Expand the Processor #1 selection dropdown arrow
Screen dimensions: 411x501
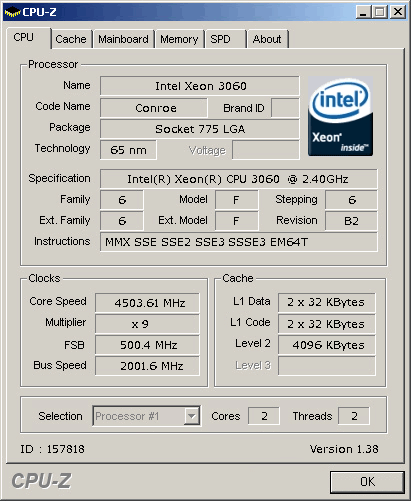pos(192,416)
